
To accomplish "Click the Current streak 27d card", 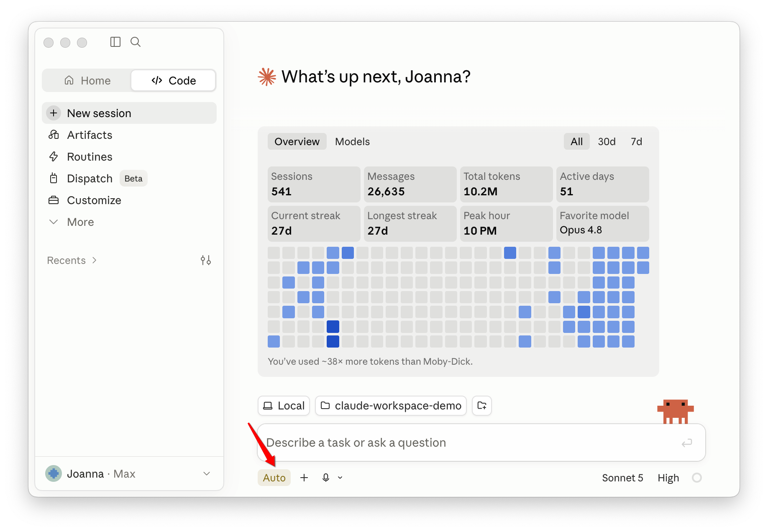I will pos(314,223).
